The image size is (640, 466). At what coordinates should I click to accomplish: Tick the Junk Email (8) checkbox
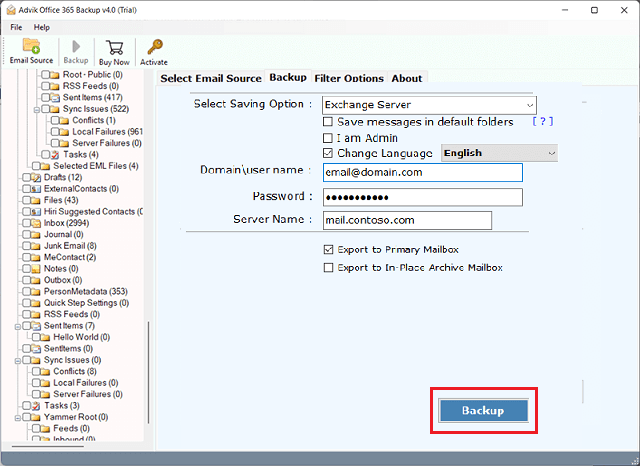pos(27,246)
